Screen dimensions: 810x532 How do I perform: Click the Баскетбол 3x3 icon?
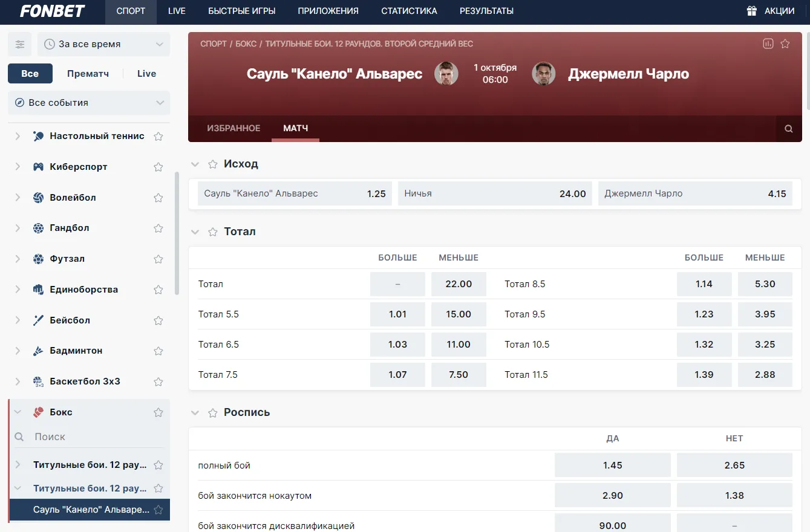(x=38, y=381)
